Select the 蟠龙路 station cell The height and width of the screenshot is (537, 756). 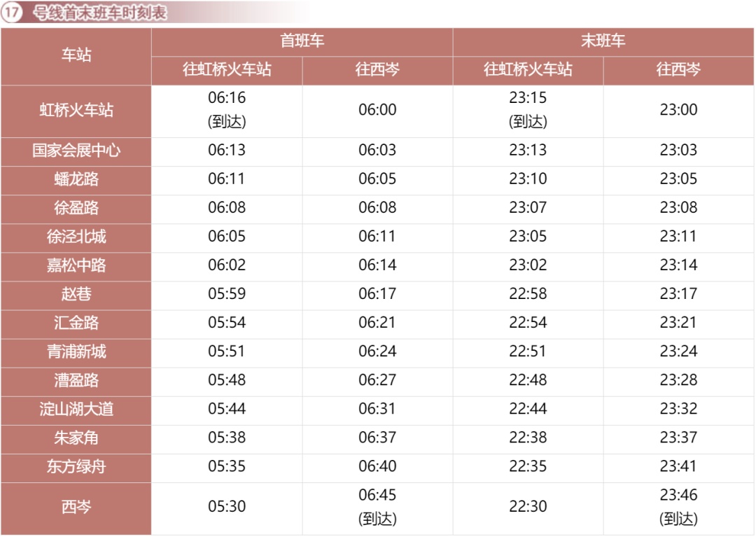click(x=76, y=179)
